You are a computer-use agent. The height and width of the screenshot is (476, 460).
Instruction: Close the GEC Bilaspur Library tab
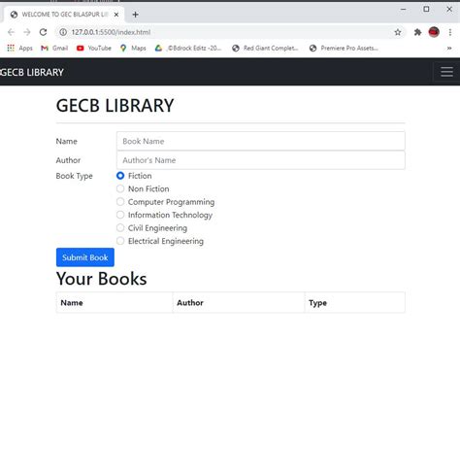pyautogui.click(x=116, y=15)
